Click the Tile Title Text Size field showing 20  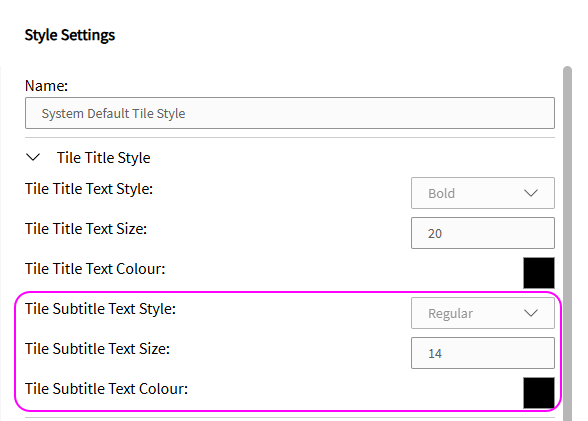tap(483, 233)
